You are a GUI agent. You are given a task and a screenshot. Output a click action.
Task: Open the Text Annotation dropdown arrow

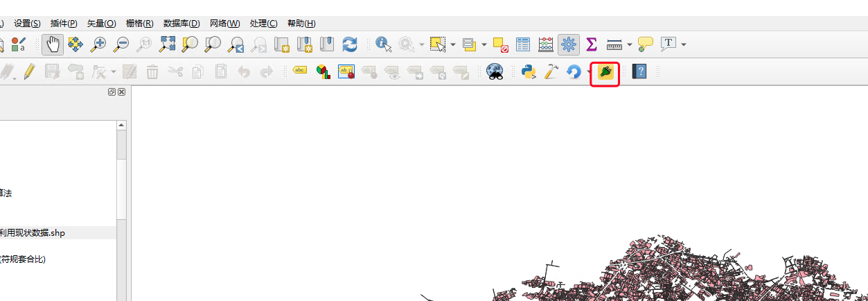(684, 44)
